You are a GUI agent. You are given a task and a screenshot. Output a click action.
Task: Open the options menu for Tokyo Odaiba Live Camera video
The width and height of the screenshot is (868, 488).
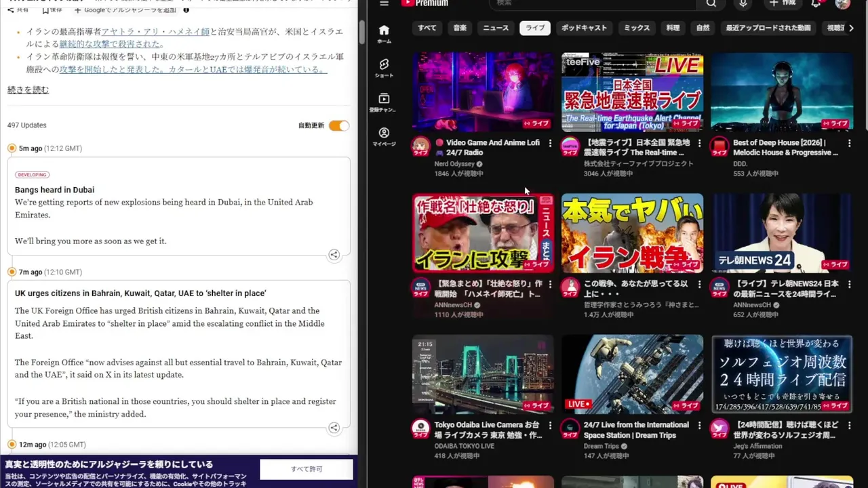[x=550, y=426]
